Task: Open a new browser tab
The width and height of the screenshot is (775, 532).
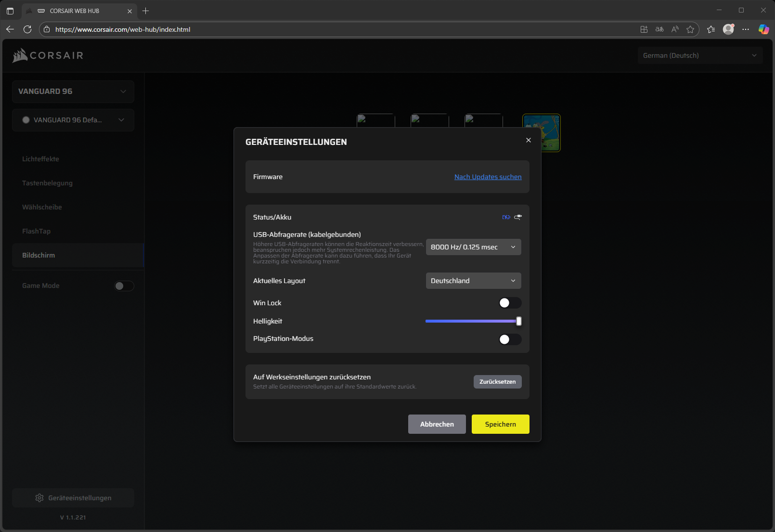Action: [146, 11]
